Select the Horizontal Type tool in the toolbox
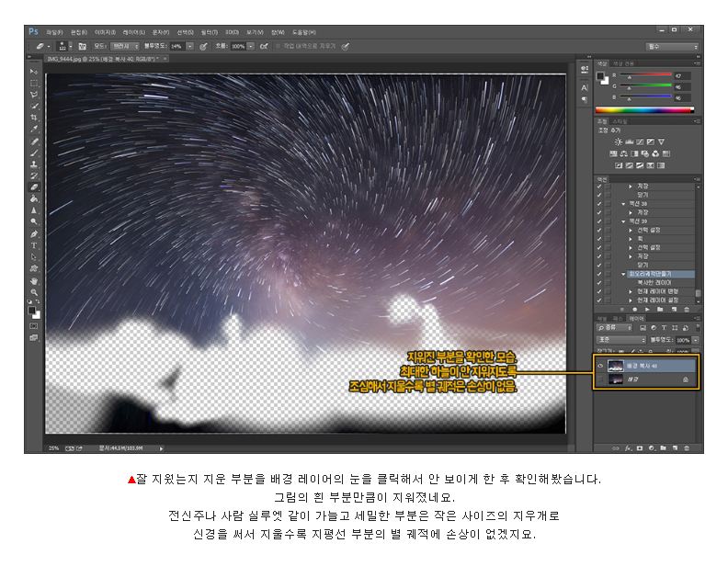Image resolution: width=728 pixels, height=566 pixels. (x=34, y=245)
